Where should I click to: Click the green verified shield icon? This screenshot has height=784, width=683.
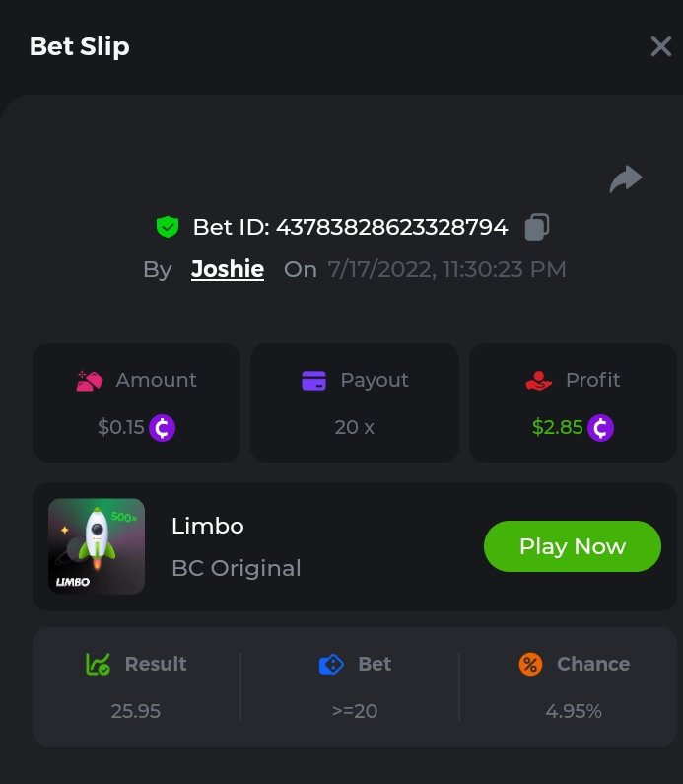coord(168,227)
